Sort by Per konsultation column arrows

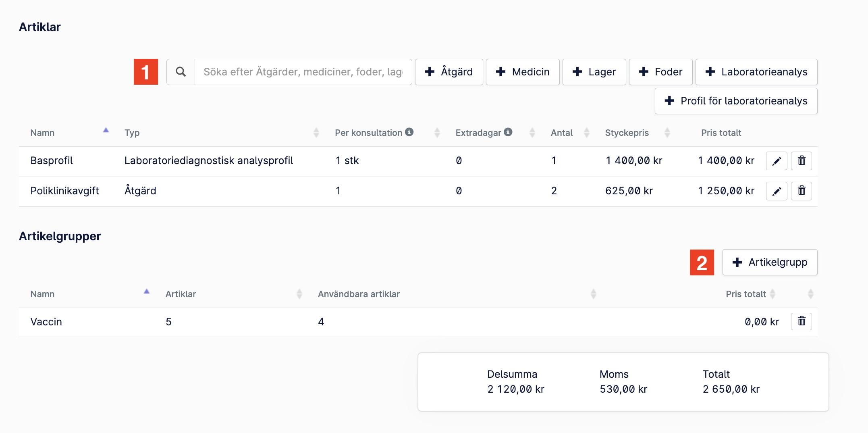point(437,133)
